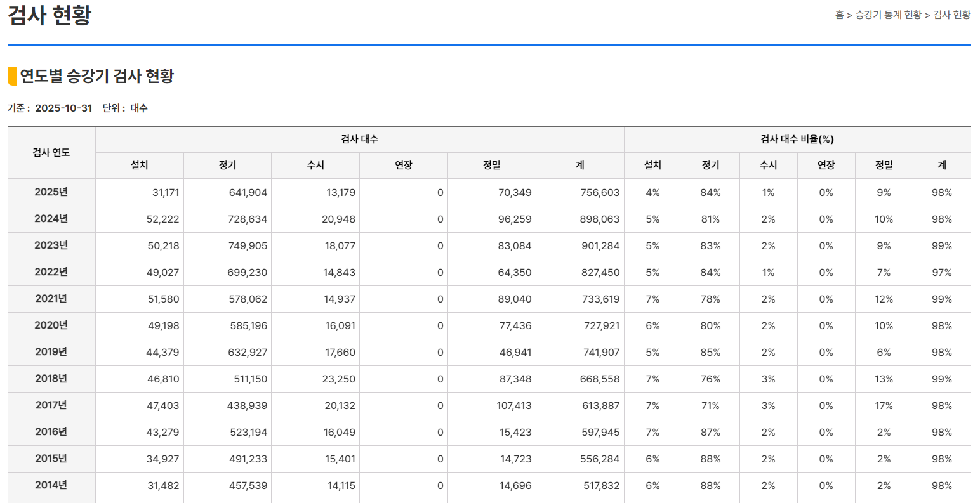980x503 pixels.
Task: Click total 901,284 in 2023년 row
Action: pos(600,246)
